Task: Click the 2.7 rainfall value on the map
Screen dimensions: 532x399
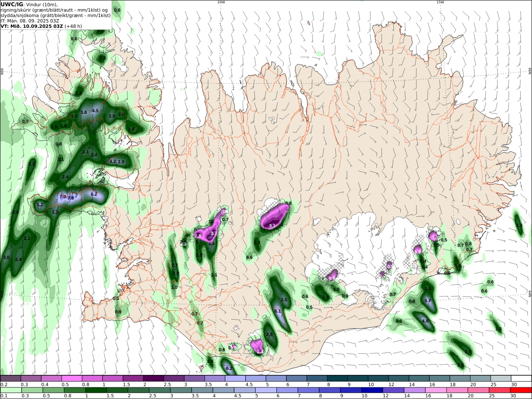Action: point(175,265)
